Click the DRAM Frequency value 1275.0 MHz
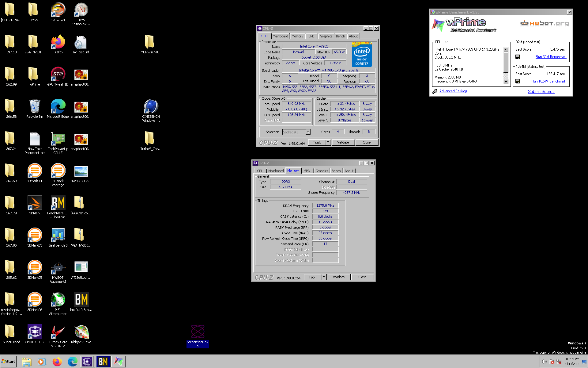Screen dimensions: 588x368 point(325,205)
